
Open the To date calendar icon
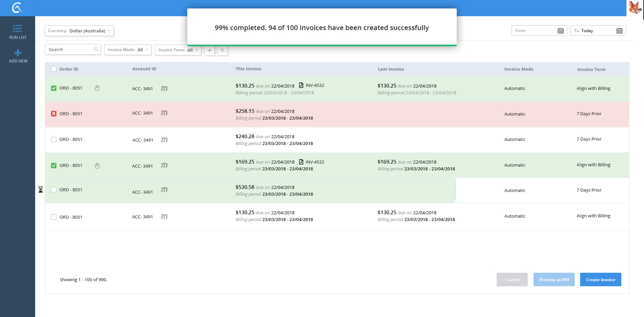619,31
